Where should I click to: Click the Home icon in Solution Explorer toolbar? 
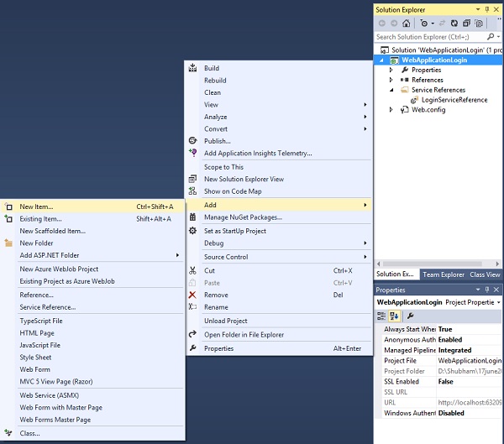pos(407,24)
